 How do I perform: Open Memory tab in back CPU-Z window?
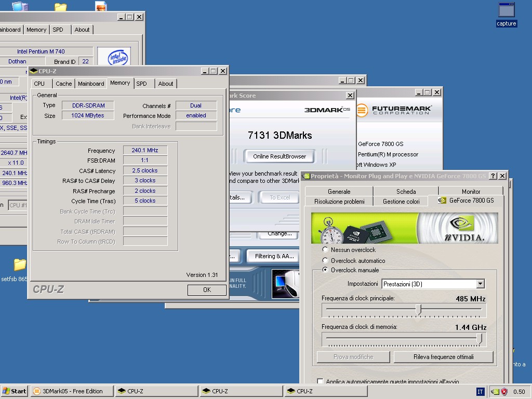point(36,30)
